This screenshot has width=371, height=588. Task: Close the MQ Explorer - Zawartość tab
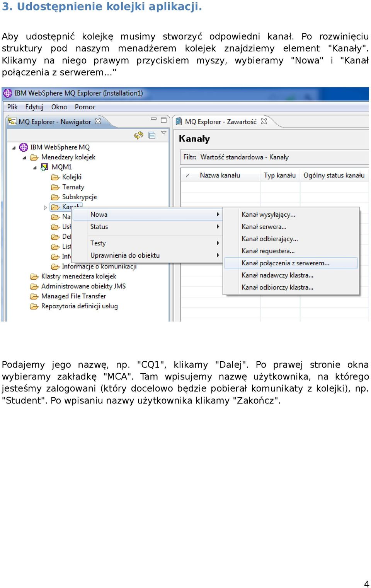[x=264, y=121]
